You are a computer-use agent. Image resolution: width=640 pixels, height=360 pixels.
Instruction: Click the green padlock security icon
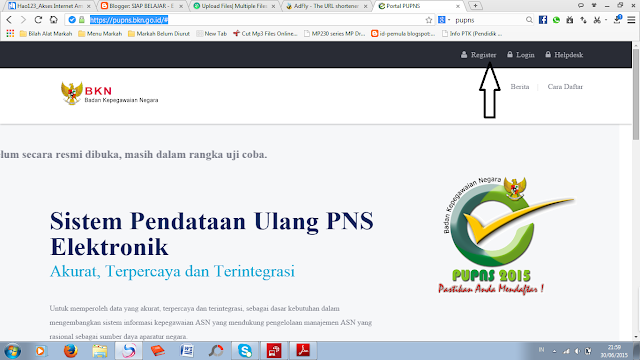pos(82,20)
